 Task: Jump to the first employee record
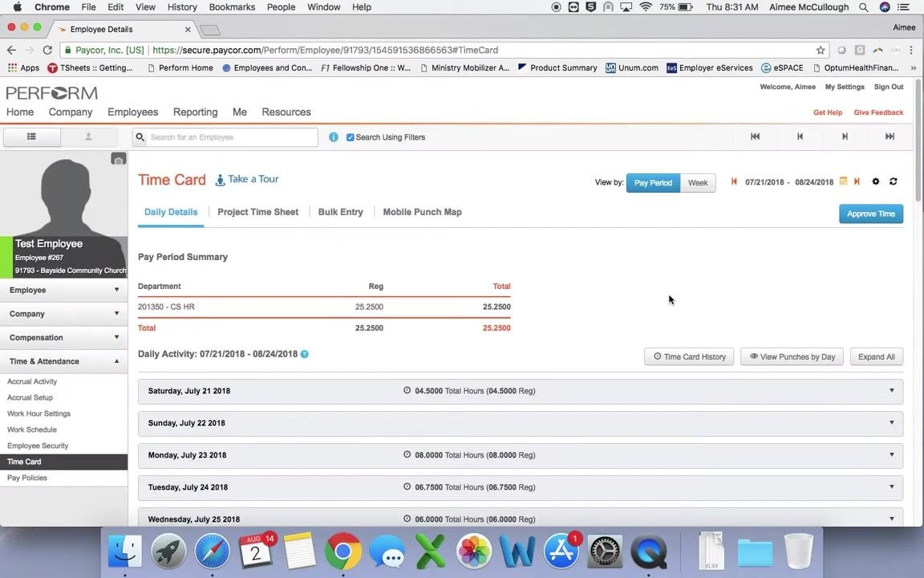tap(755, 136)
